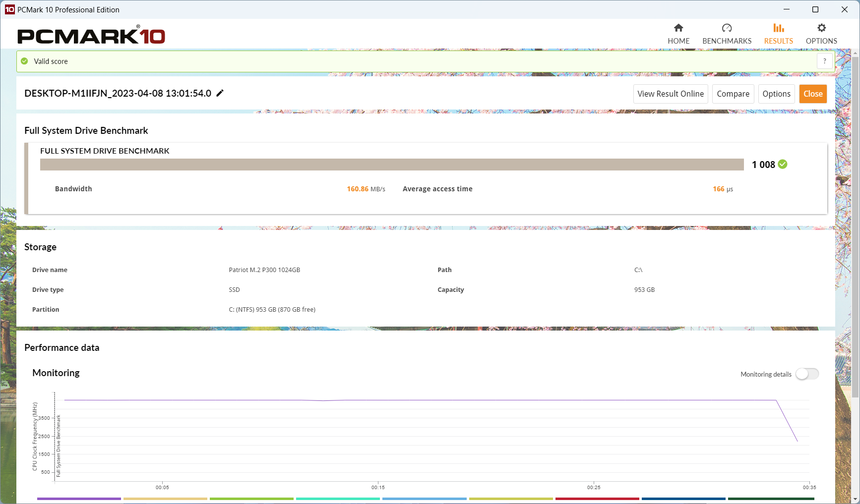The height and width of the screenshot is (504, 860).
Task: Click the "Valid score" text
Action: [x=51, y=61]
